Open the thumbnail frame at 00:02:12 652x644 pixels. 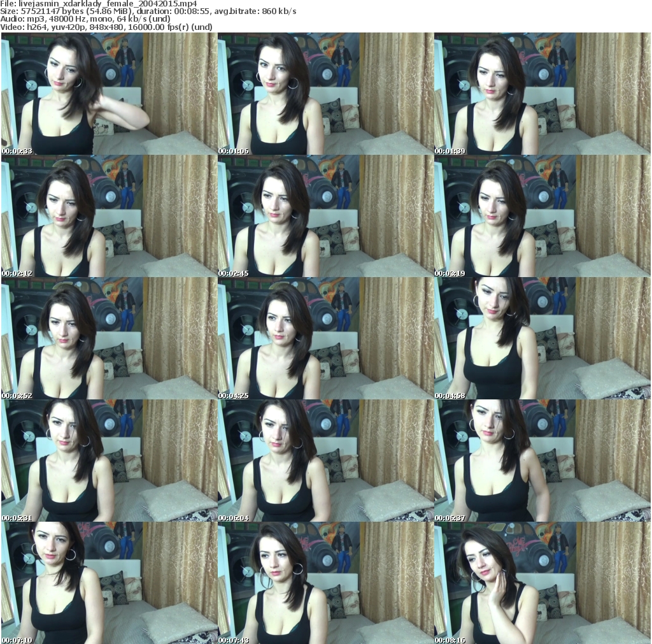(109, 217)
